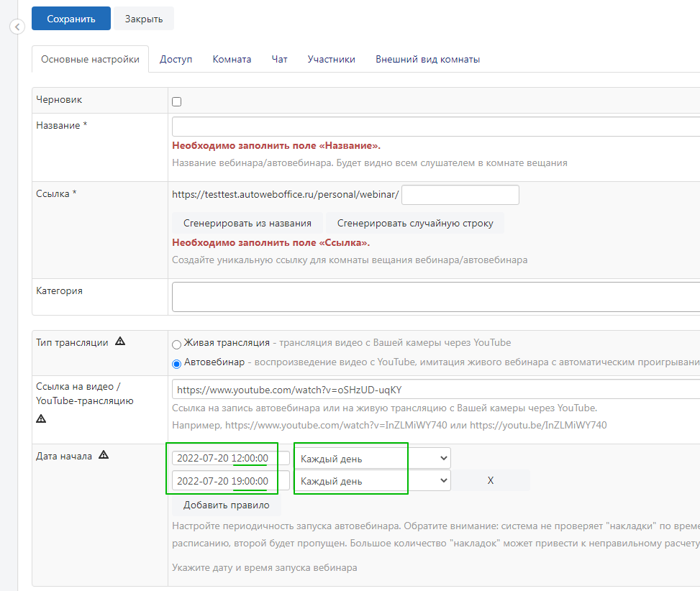Open the second Каждый день dropdown
The image size is (700, 591).
[373, 481]
